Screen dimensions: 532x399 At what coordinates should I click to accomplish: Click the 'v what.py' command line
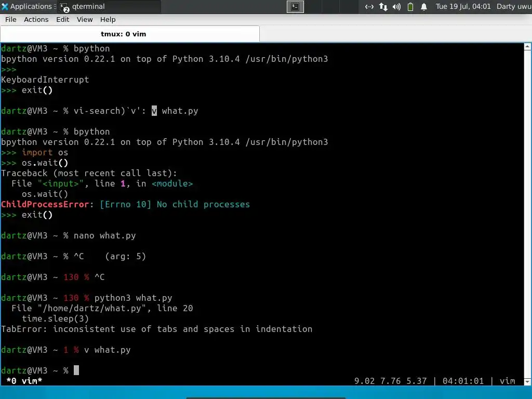tap(107, 350)
